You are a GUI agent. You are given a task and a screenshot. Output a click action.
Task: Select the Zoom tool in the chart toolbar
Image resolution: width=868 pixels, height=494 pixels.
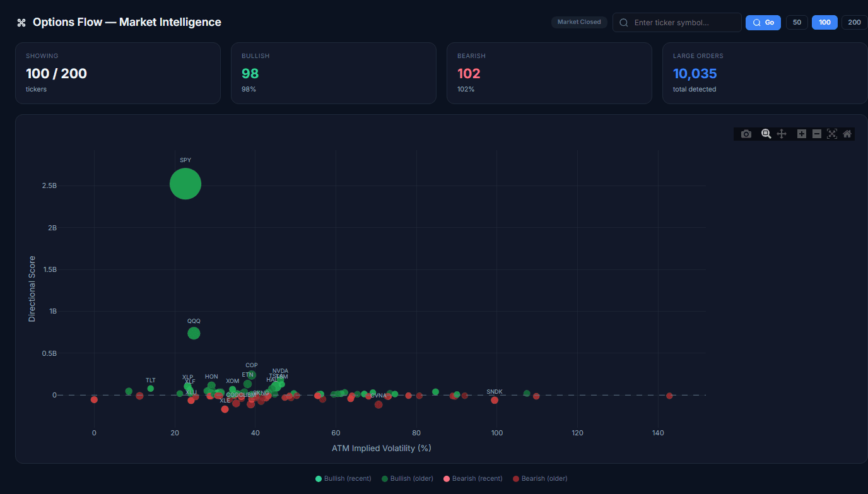(x=766, y=134)
